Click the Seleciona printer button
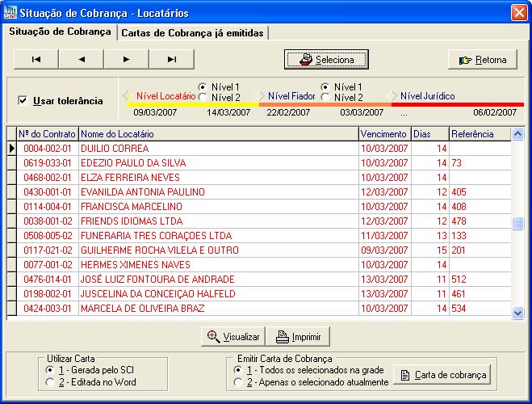Screen dimensions: 532x404 pos(326,60)
